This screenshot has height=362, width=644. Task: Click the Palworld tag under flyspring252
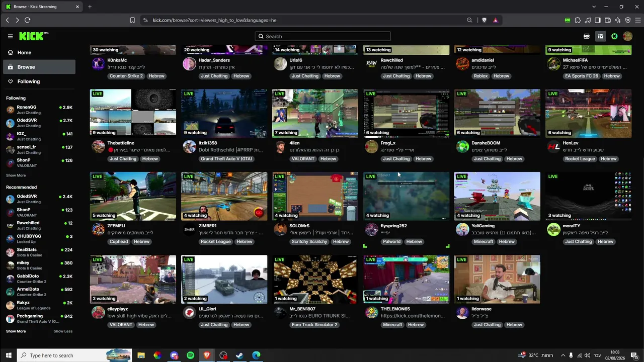point(391,242)
